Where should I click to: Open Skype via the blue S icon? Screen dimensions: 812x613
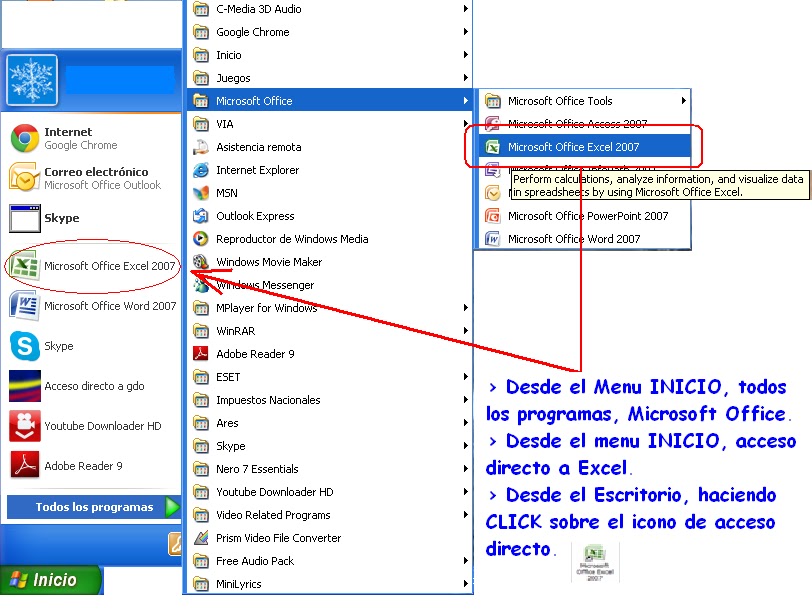tap(24, 346)
